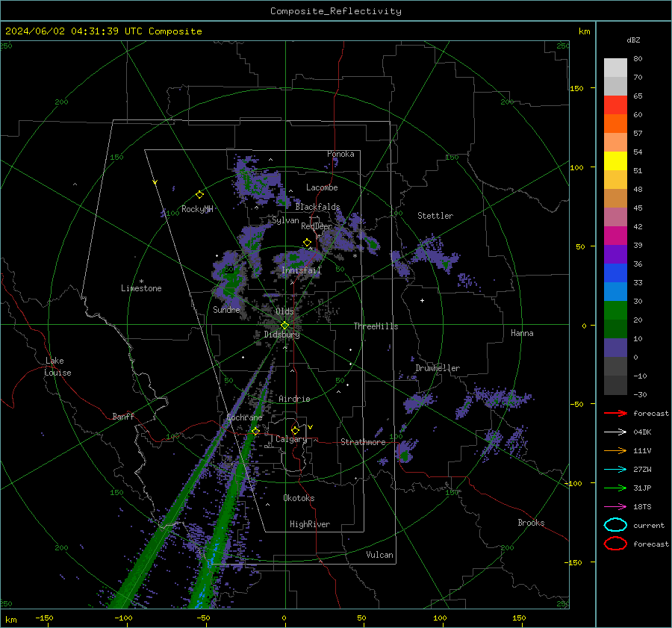Click the 'Hanna' map label
The image size is (672, 628).
pyautogui.click(x=522, y=333)
